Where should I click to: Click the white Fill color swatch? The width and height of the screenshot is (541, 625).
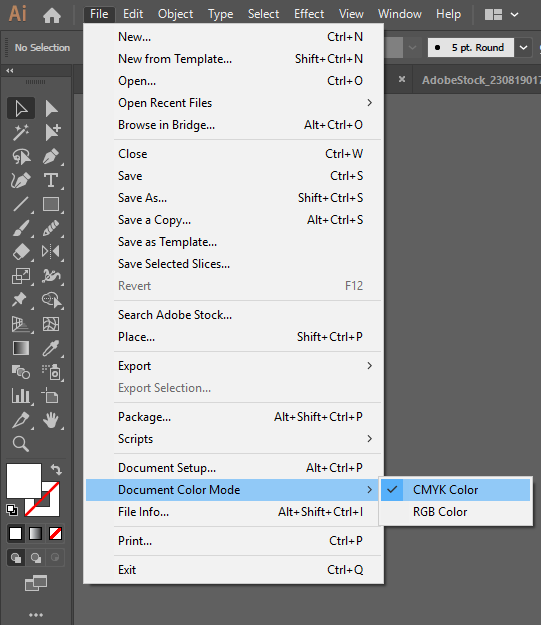pyautogui.click(x=24, y=481)
